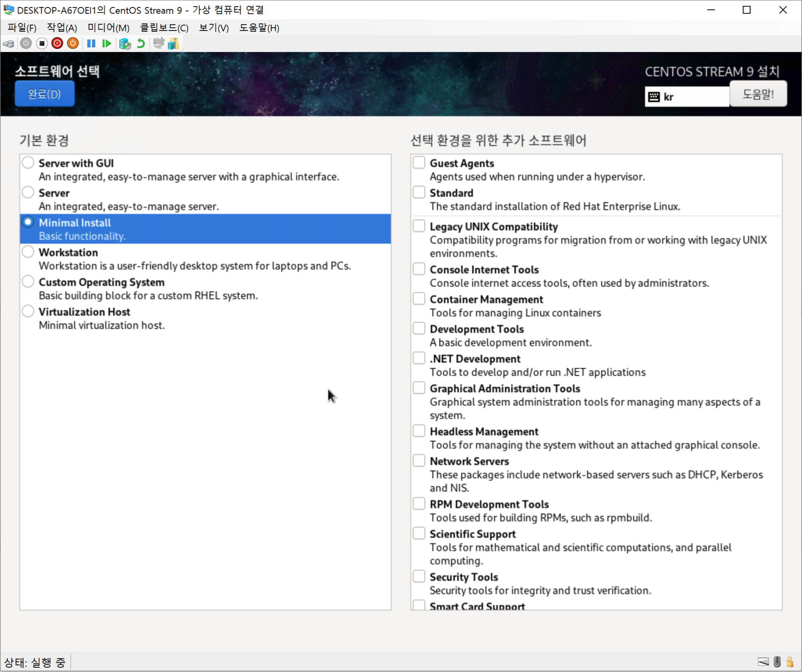Open the 보기(V) menu
This screenshot has height=672, width=802.
coord(214,28)
